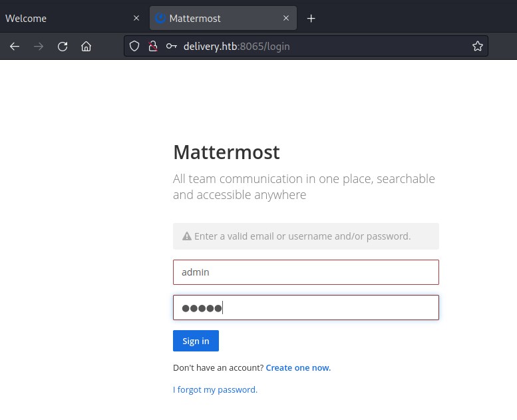Close the Mattermost tab

286,19
